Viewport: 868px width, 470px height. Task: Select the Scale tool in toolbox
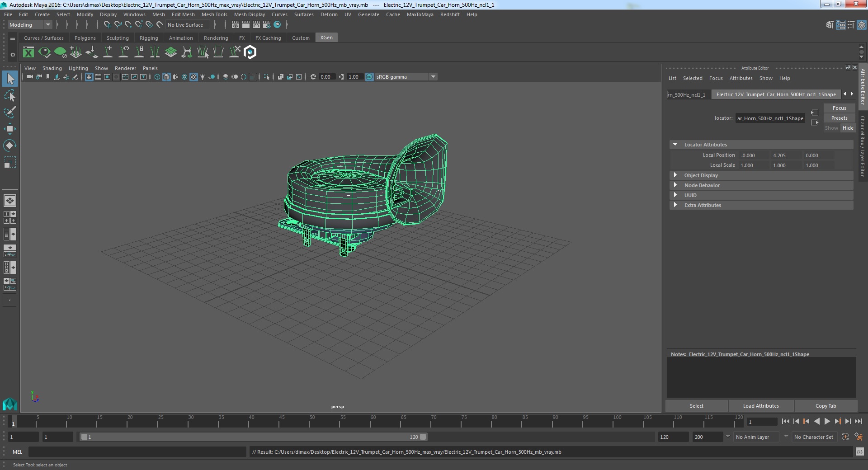(10, 162)
